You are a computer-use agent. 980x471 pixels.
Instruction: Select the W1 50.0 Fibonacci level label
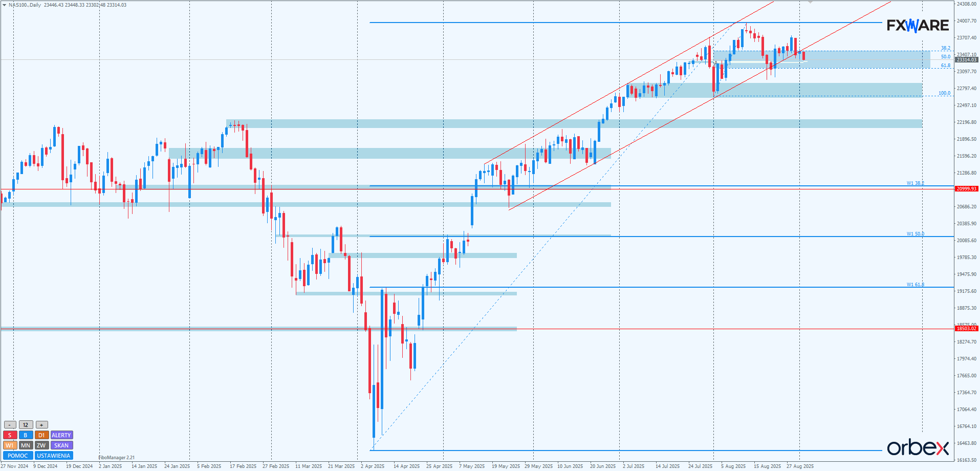click(916, 234)
